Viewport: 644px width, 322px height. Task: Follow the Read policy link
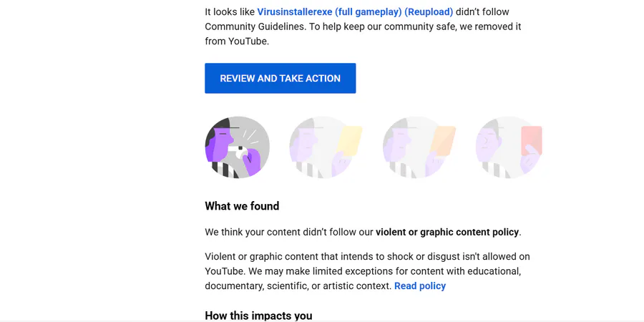pyautogui.click(x=420, y=286)
